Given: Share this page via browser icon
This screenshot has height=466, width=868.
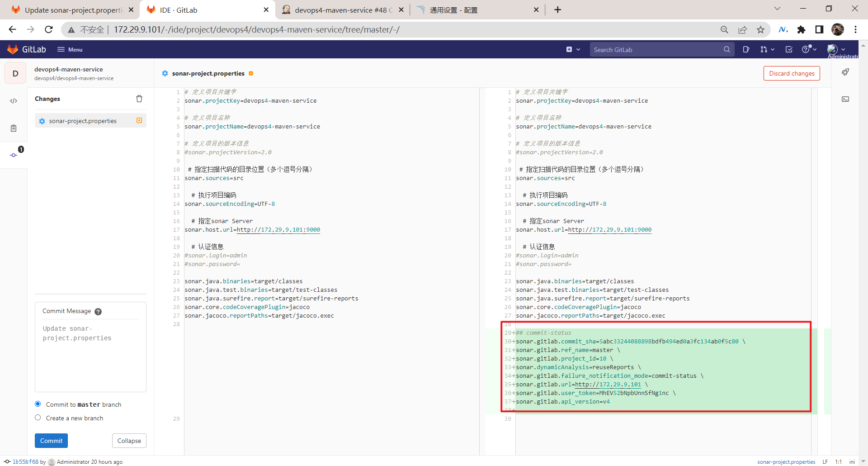Looking at the screenshot, I should click(742, 29).
